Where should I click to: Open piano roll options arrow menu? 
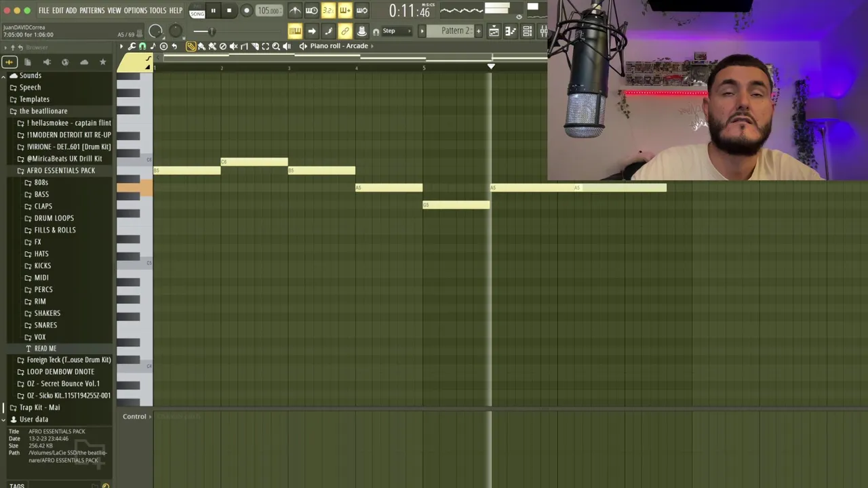pyautogui.click(x=121, y=46)
